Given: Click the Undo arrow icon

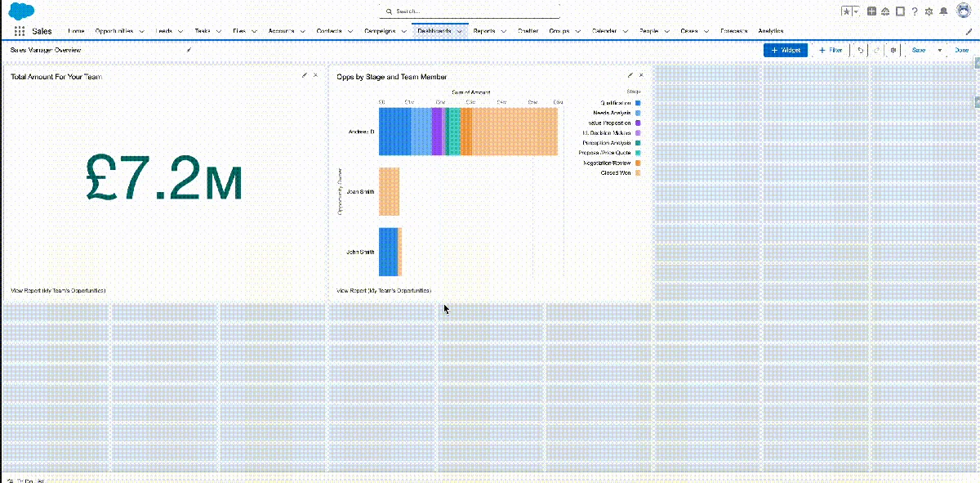Looking at the screenshot, I should (x=861, y=50).
